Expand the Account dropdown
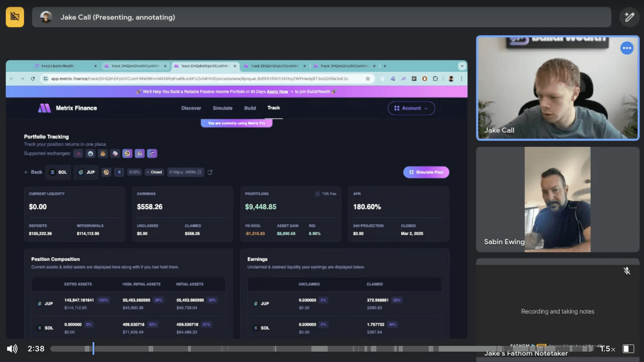 click(x=411, y=108)
